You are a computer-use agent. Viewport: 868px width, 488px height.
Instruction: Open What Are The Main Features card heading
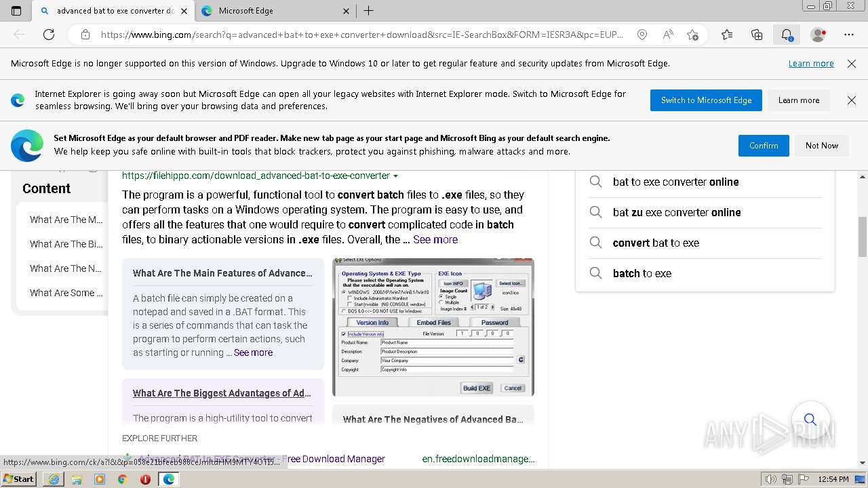tap(222, 273)
